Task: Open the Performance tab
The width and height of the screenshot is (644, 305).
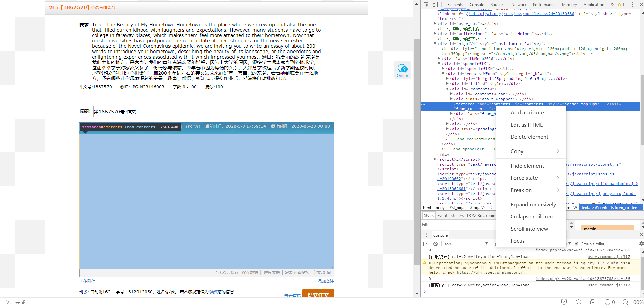Action: coord(544,5)
